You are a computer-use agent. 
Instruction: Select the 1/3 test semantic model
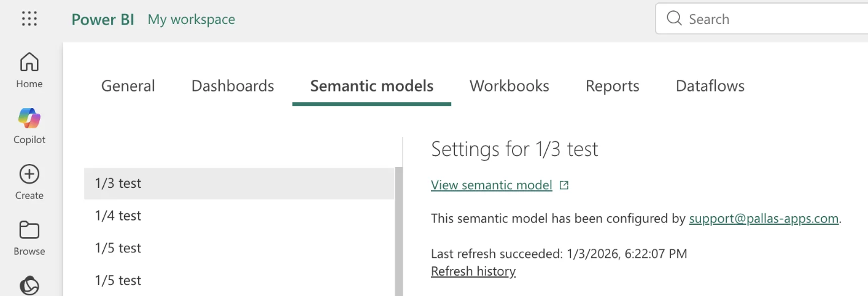tap(239, 183)
